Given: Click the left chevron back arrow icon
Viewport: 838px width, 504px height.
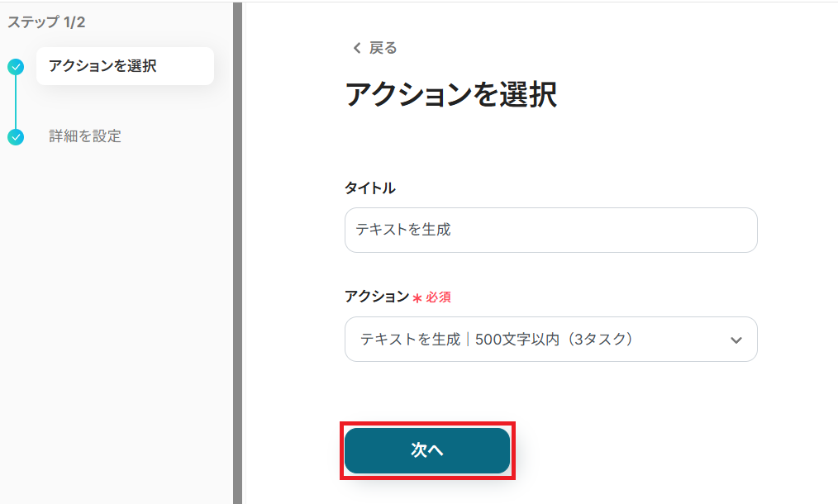Looking at the screenshot, I should (x=357, y=49).
